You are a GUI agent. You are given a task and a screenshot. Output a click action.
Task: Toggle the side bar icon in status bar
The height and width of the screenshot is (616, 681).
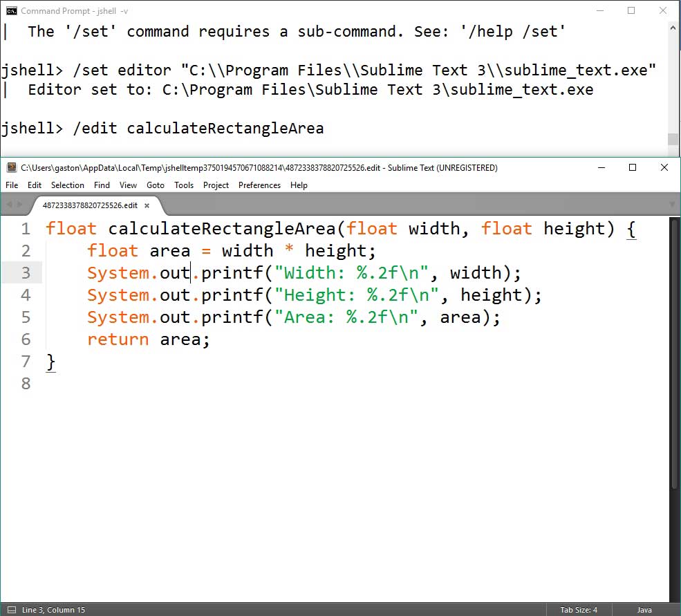[12, 610]
